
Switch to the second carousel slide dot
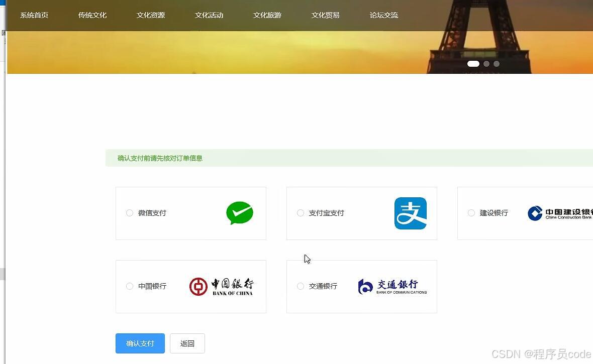coord(486,64)
